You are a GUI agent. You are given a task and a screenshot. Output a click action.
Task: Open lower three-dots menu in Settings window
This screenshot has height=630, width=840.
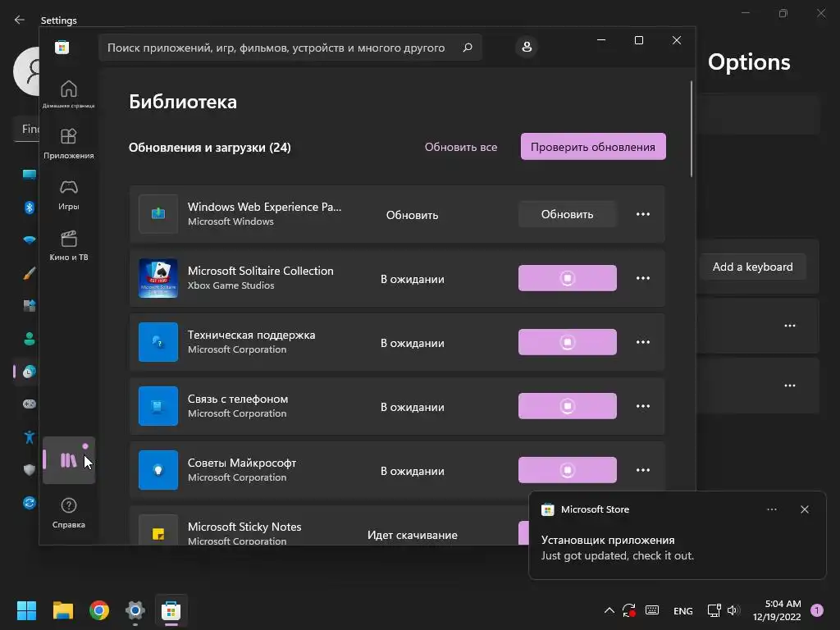pos(790,386)
